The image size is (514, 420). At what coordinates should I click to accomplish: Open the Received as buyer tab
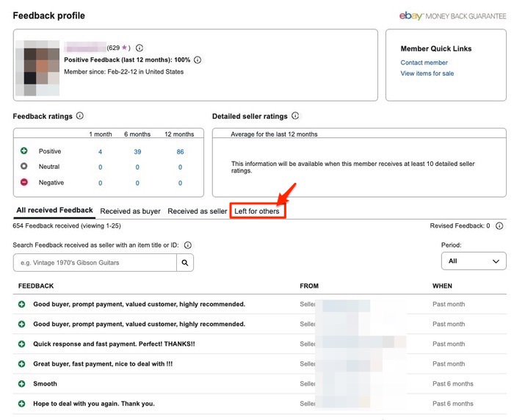[x=130, y=211]
